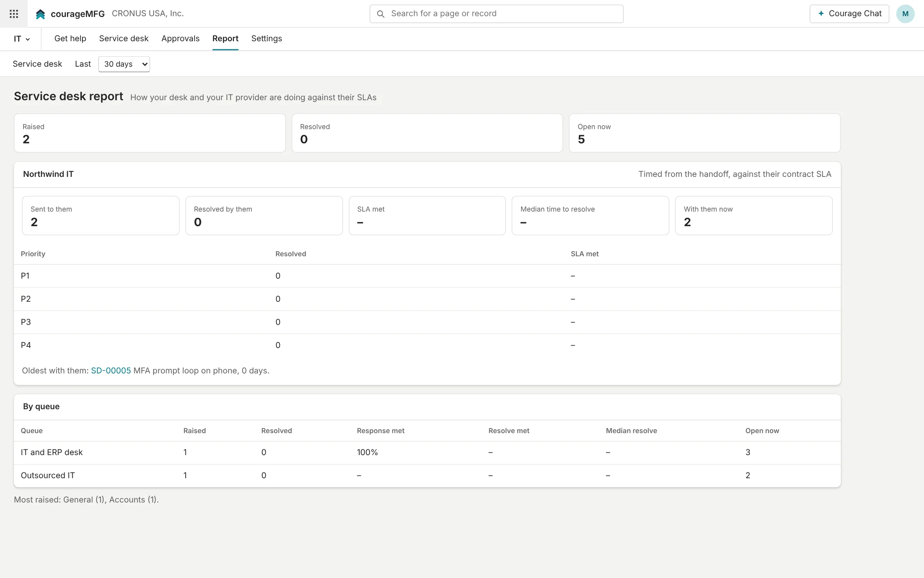Click the Northwind IT heading
924x578 pixels.
pyautogui.click(x=48, y=174)
